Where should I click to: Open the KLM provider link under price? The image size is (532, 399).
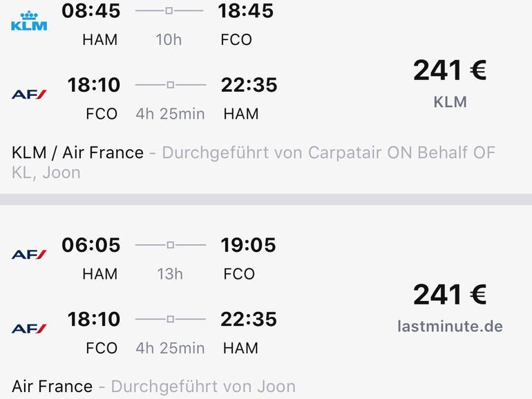[450, 102]
